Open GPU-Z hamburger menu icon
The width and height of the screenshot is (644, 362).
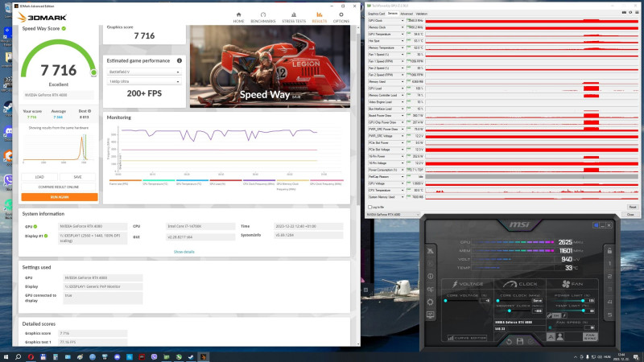coord(637,13)
